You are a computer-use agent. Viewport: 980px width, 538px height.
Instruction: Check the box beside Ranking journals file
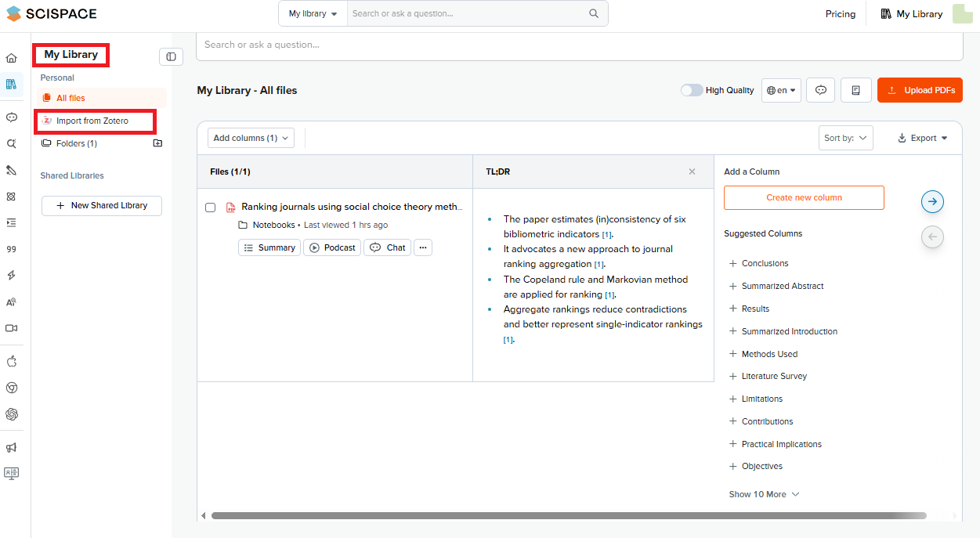(x=211, y=208)
